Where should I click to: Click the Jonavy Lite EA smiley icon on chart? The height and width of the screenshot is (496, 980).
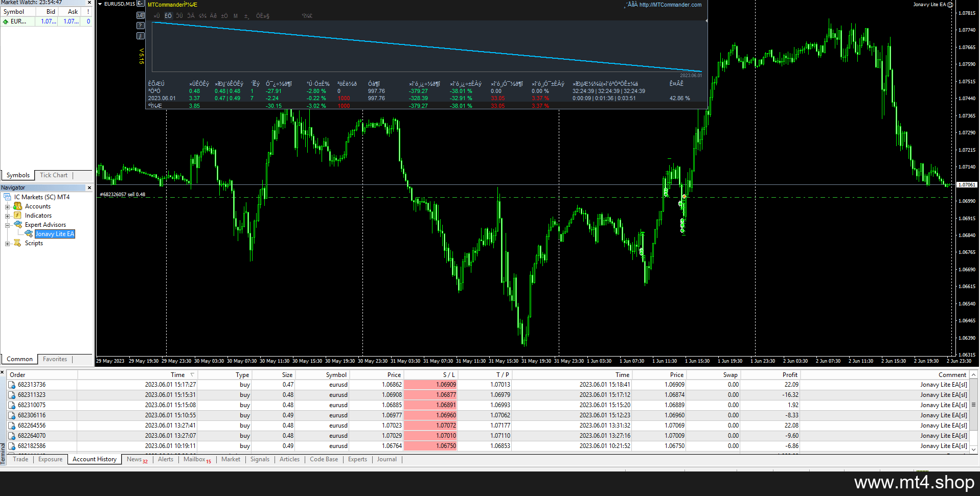(x=950, y=5)
